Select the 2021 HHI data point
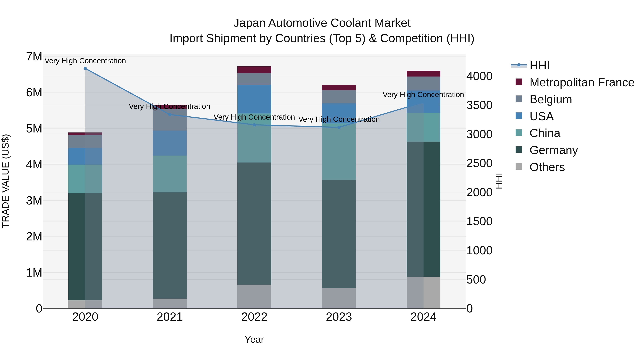 pyautogui.click(x=170, y=115)
